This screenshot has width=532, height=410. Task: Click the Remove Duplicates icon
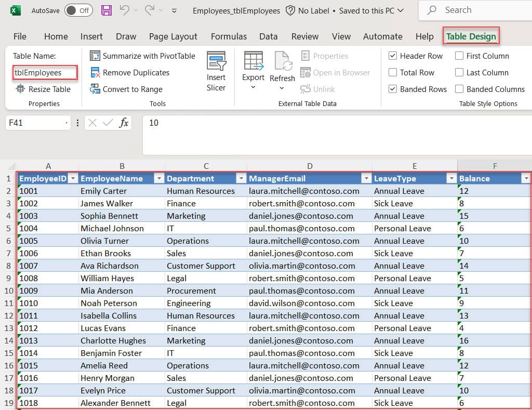tap(96, 72)
